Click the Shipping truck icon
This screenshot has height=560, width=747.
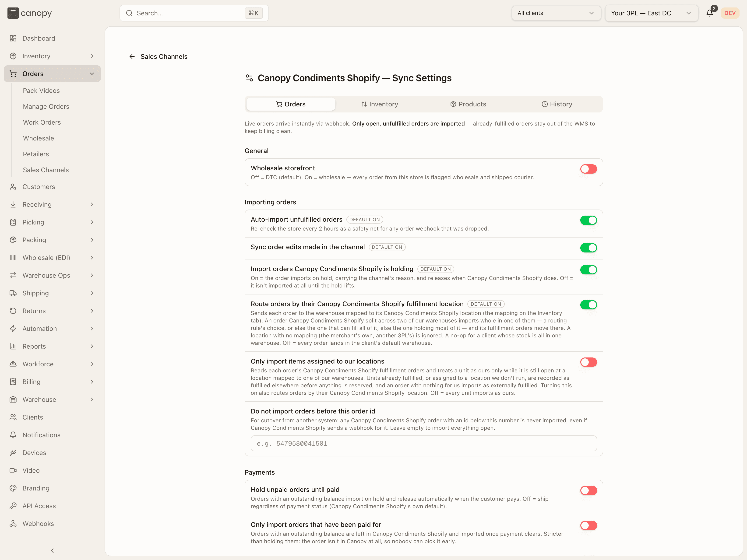pyautogui.click(x=13, y=293)
